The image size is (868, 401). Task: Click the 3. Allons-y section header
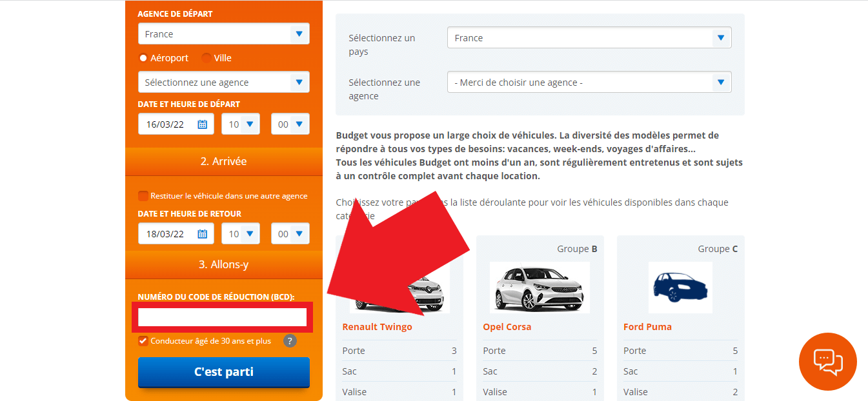coord(223,264)
